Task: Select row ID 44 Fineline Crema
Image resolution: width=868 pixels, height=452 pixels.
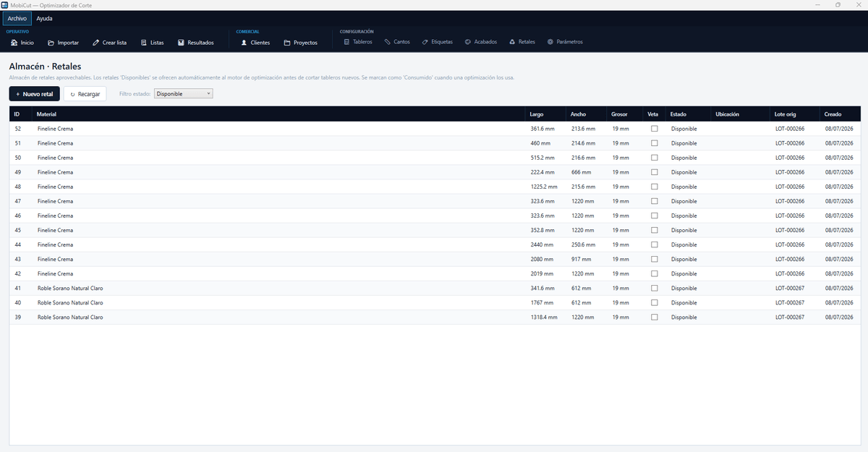Action: pyautogui.click(x=435, y=244)
